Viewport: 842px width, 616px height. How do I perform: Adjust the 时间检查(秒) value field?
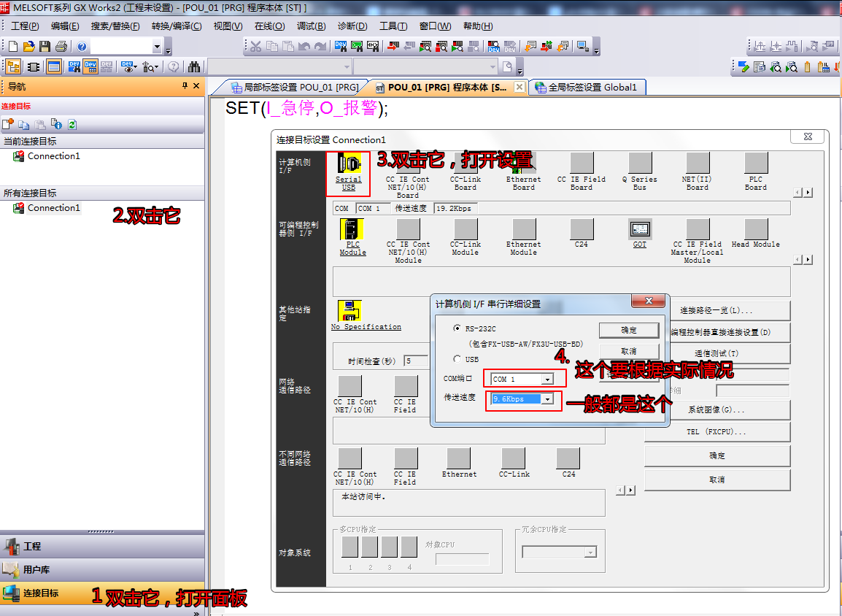417,361
